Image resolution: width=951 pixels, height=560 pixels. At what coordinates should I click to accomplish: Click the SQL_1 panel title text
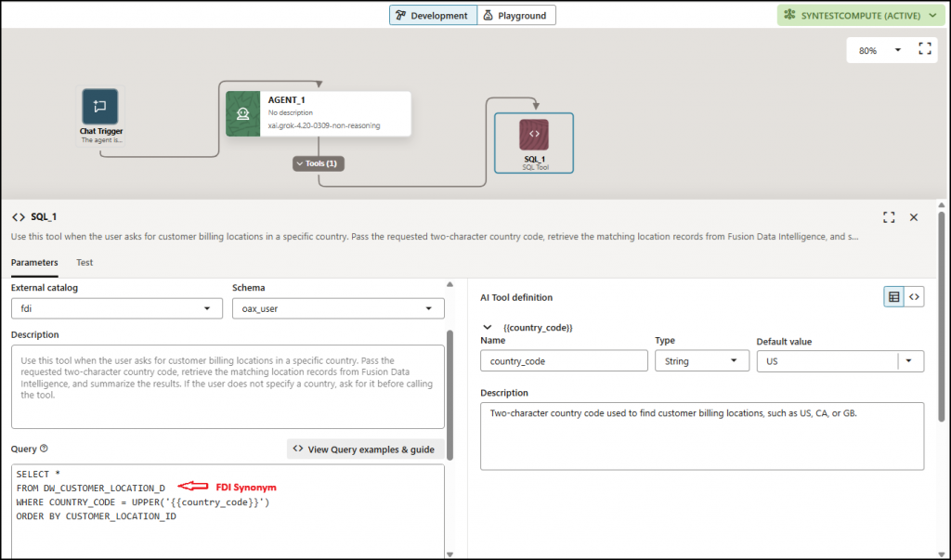[44, 216]
